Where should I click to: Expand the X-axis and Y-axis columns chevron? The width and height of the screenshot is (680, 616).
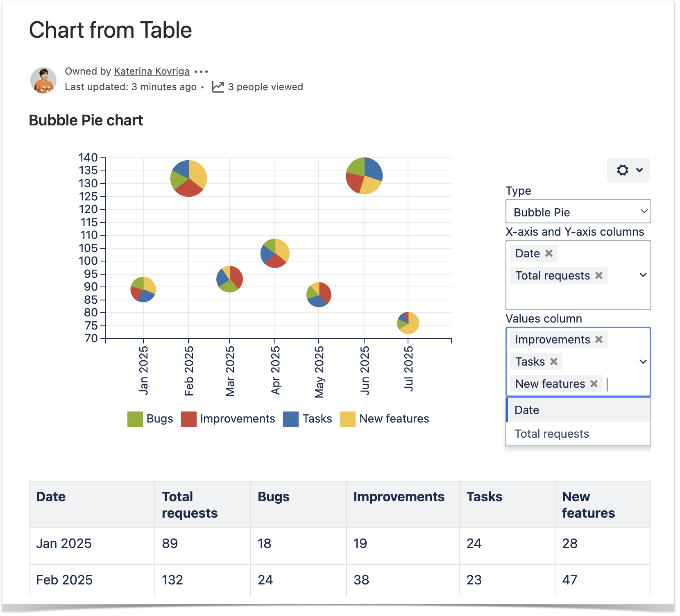click(x=643, y=275)
